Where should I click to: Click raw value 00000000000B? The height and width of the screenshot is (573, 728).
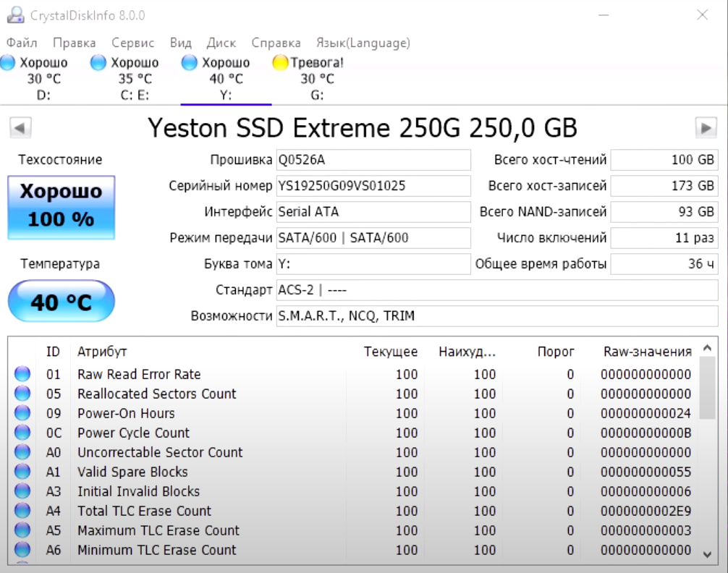[x=646, y=433]
